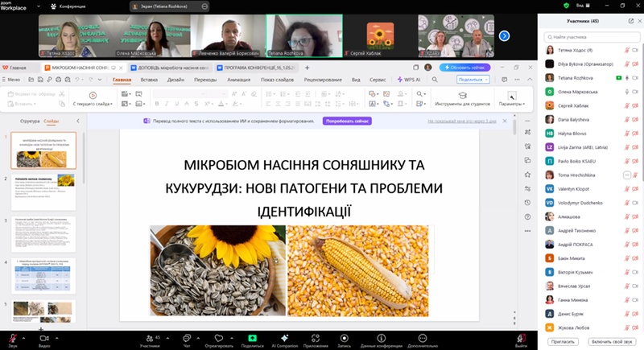This screenshot has height=350, width=644.
Task: Click the green security shield icon in Zoom title bar
Action: click(x=567, y=6)
